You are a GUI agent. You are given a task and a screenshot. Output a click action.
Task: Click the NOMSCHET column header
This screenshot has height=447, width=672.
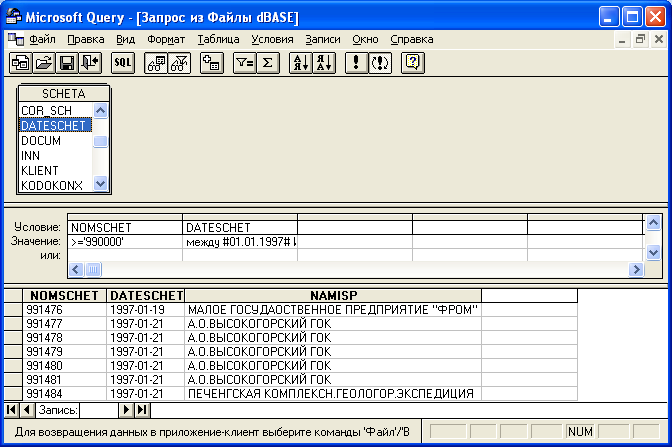[64, 296]
